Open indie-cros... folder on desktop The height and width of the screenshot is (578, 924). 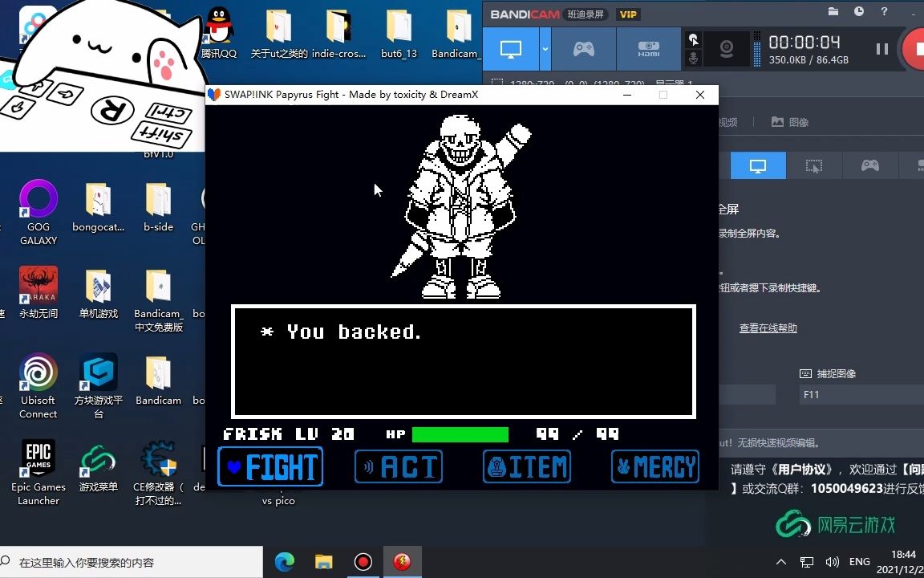[338, 32]
